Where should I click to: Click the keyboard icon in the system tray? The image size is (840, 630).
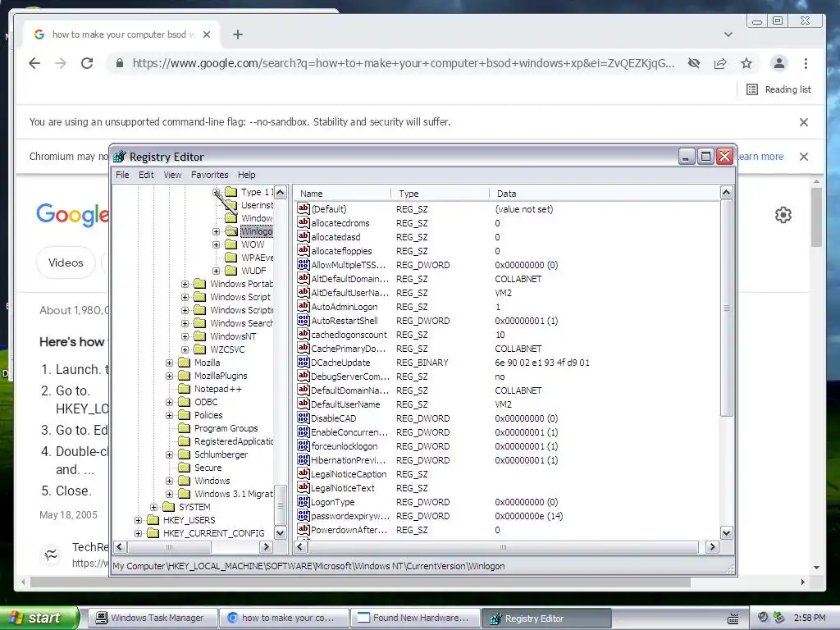tap(733, 619)
